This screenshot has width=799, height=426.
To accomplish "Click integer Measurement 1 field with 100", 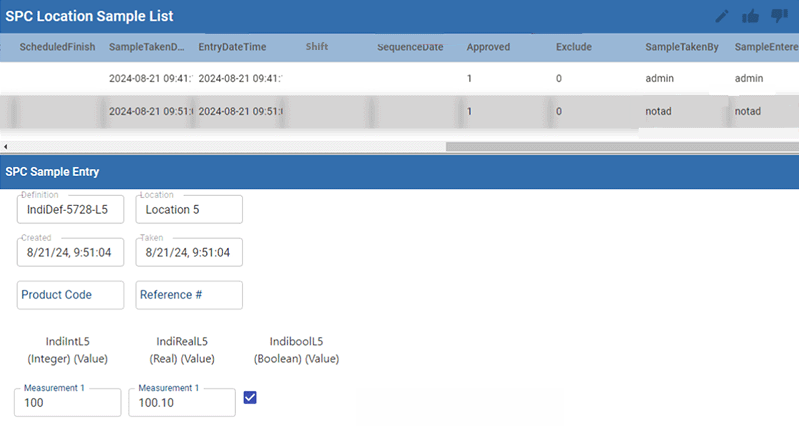I will coord(67,403).
